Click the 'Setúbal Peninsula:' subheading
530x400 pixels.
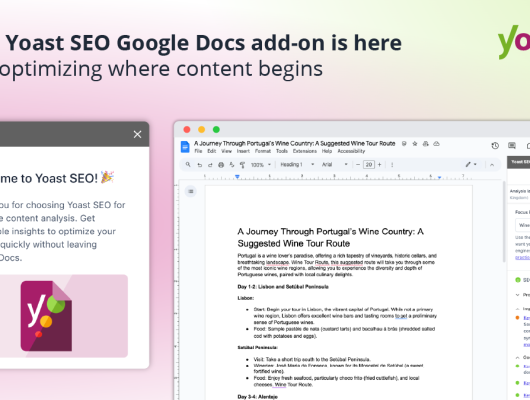coord(258,347)
